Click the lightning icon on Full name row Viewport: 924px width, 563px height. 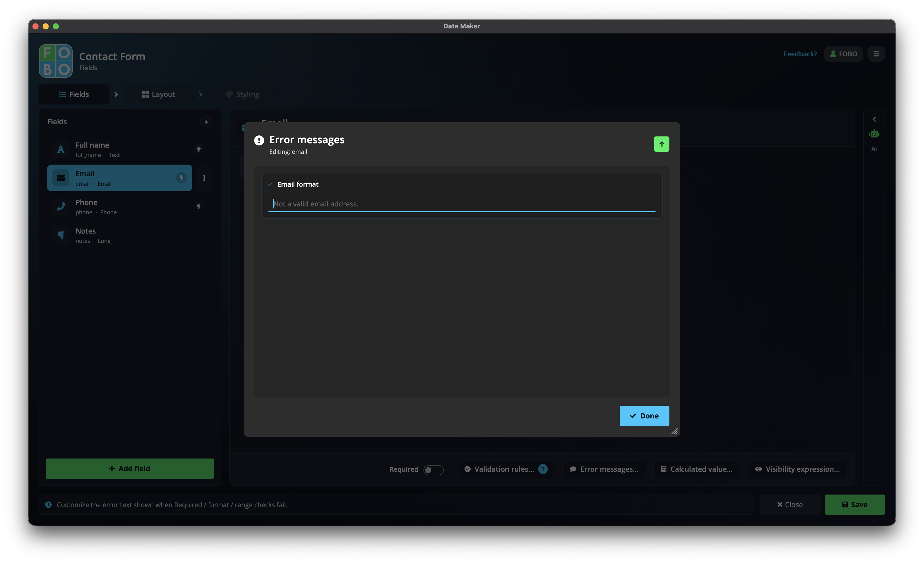(x=199, y=149)
